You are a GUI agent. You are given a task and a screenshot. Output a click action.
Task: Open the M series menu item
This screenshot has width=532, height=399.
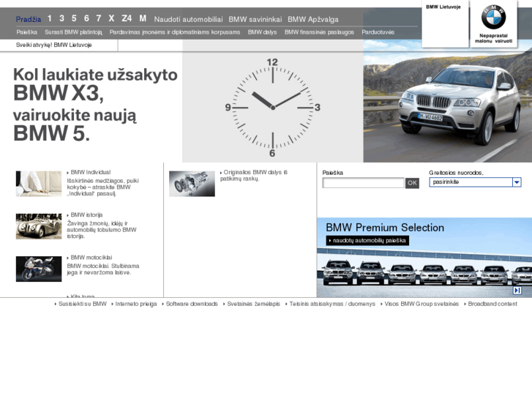[143, 18]
